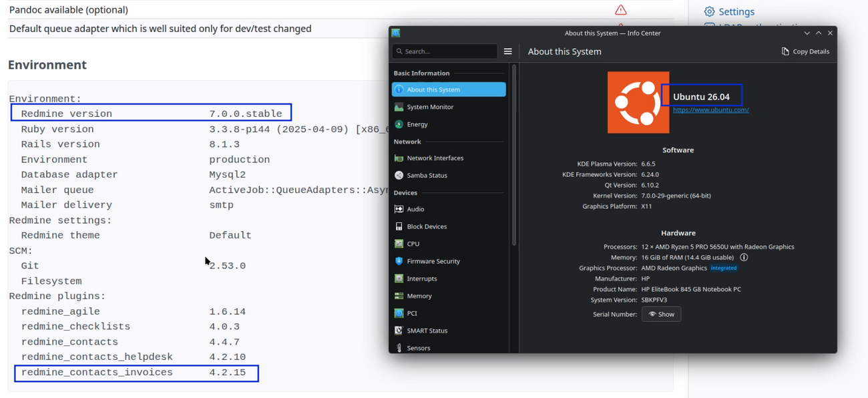Open Samba Status in Info Center
Screen dimensions: 868x398
(449, 176)
